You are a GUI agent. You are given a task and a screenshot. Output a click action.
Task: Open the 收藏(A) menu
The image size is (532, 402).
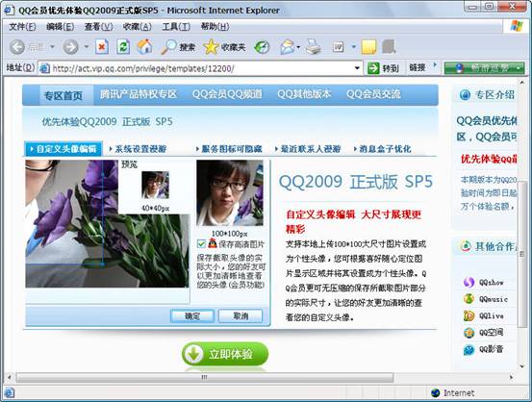(x=137, y=27)
